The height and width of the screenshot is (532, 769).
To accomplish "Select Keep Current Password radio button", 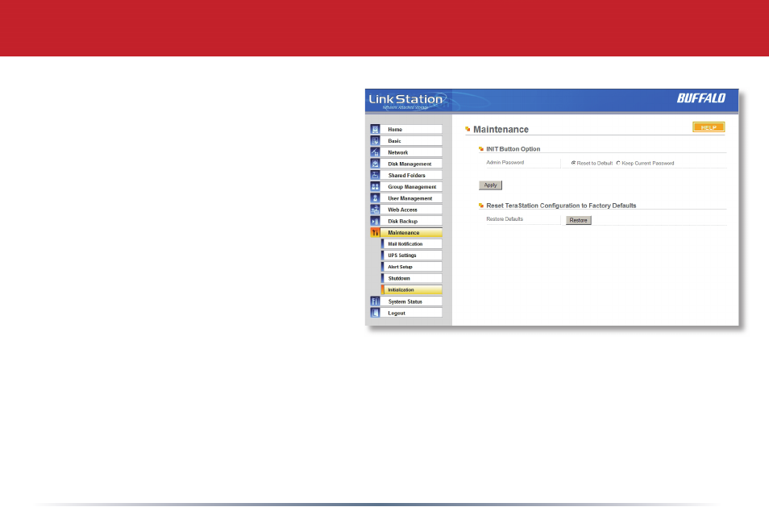I will [618, 163].
